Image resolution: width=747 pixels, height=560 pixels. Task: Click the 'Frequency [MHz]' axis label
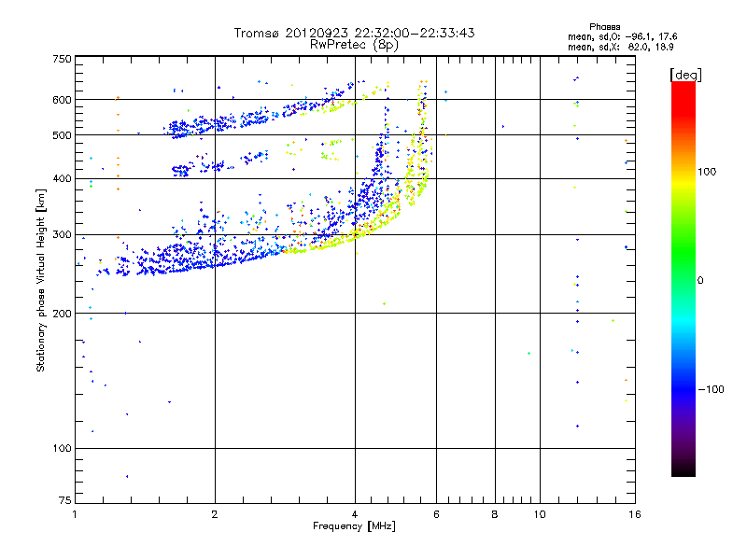click(354, 526)
